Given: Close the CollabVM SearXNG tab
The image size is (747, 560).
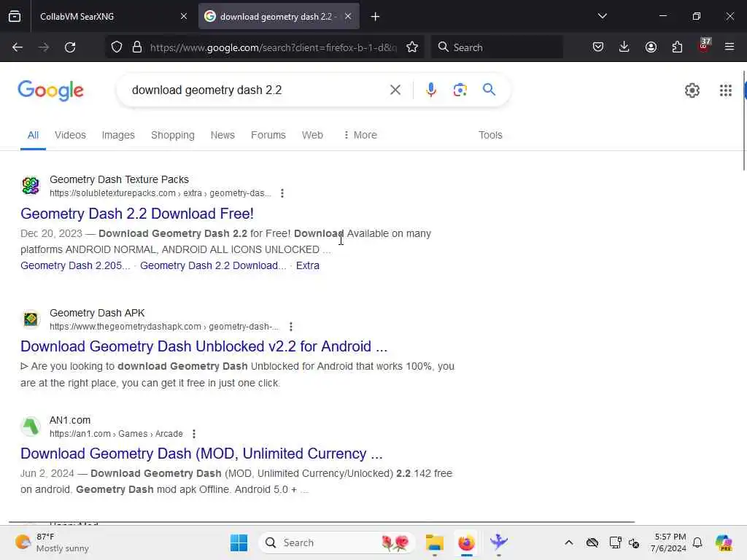Looking at the screenshot, I should point(183,16).
